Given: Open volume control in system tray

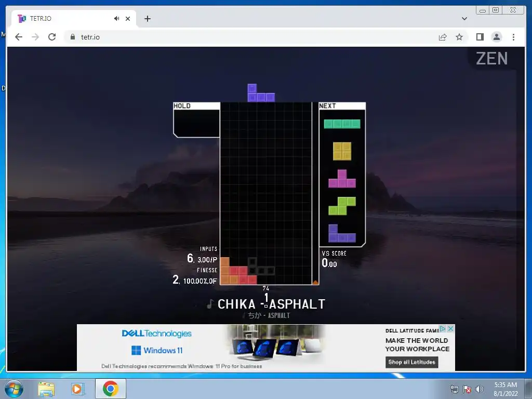Looking at the screenshot, I should (479, 389).
